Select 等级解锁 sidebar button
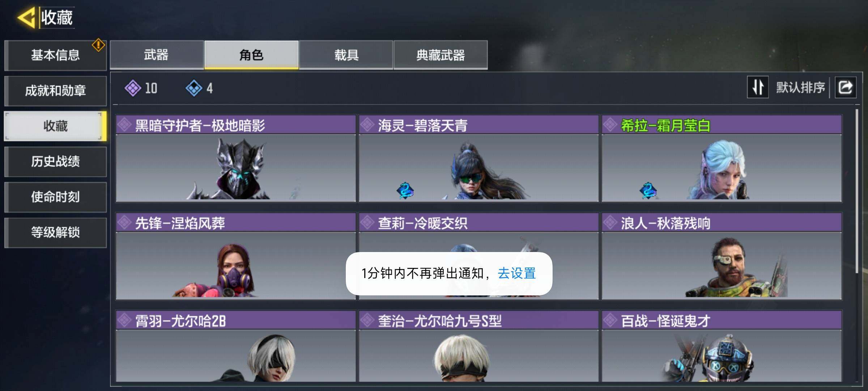 (55, 232)
